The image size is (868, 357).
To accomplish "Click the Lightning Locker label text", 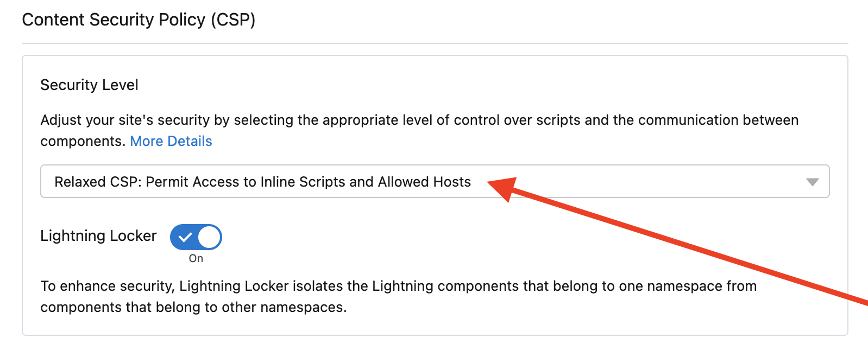I will (x=98, y=236).
